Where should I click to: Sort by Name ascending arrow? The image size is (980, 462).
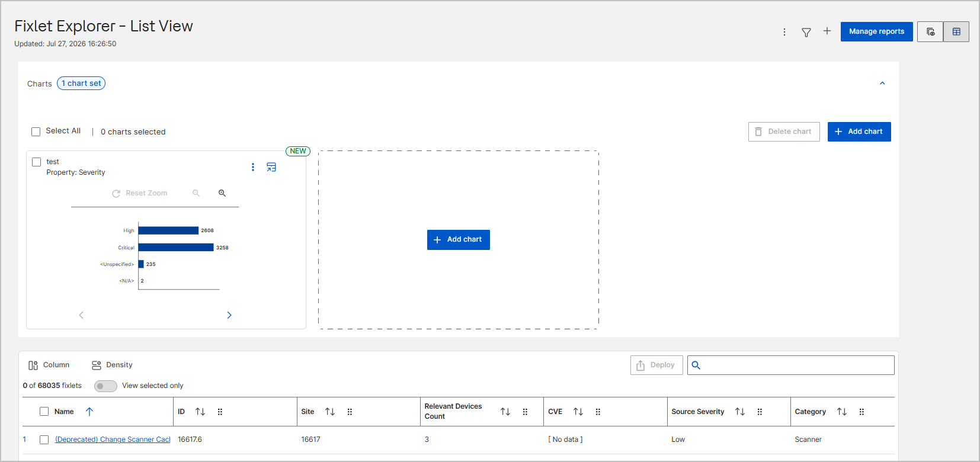pyautogui.click(x=89, y=412)
